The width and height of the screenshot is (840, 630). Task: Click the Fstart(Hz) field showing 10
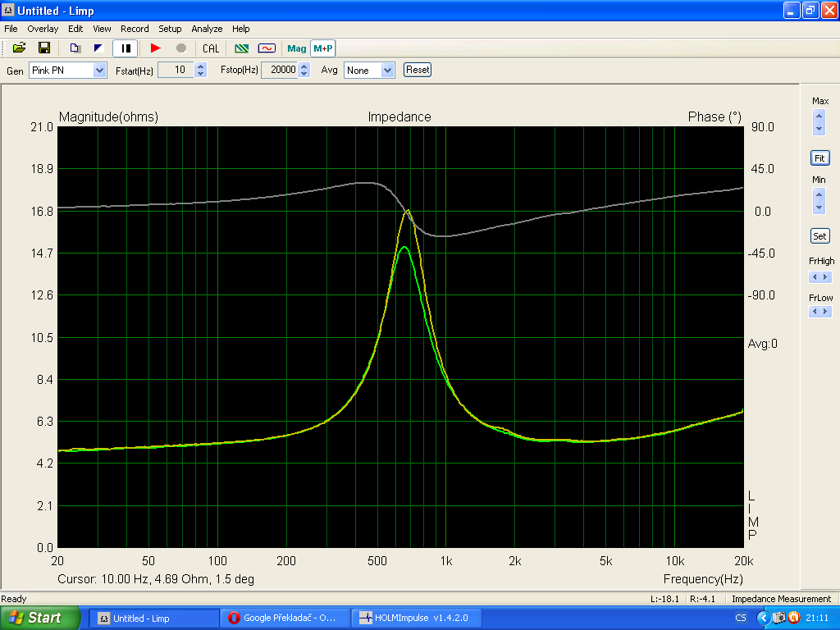pos(176,71)
